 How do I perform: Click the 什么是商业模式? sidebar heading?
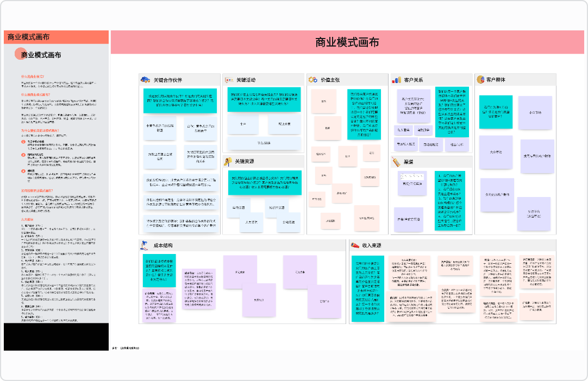[33, 77]
